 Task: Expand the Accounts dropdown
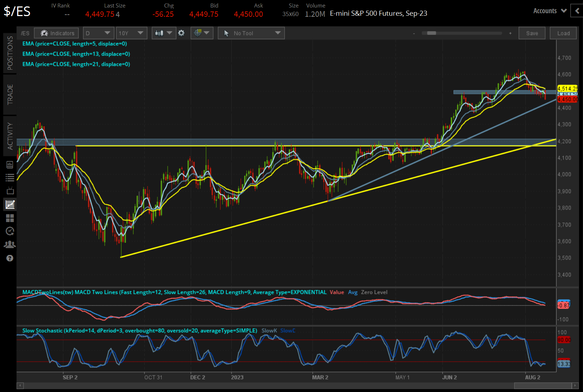coord(549,11)
